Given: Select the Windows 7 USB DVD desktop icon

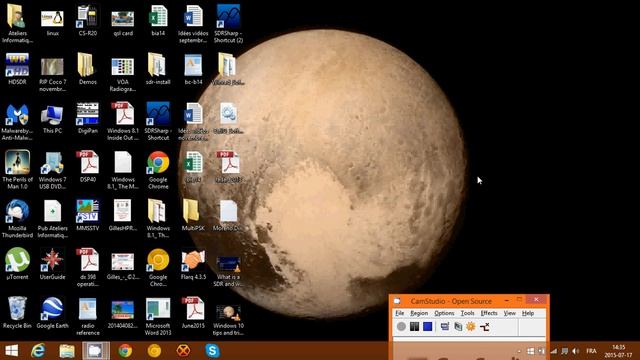Looking at the screenshot, I should [x=52, y=170].
